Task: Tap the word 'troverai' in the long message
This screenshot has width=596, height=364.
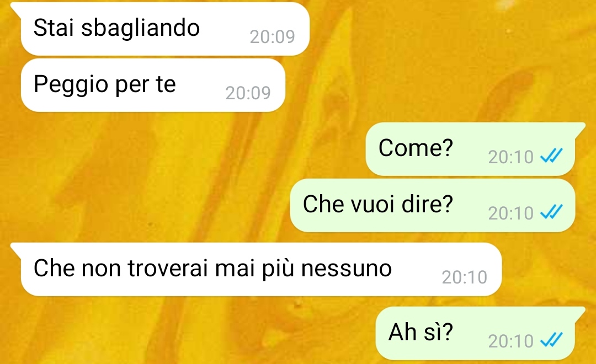Action: [168, 268]
